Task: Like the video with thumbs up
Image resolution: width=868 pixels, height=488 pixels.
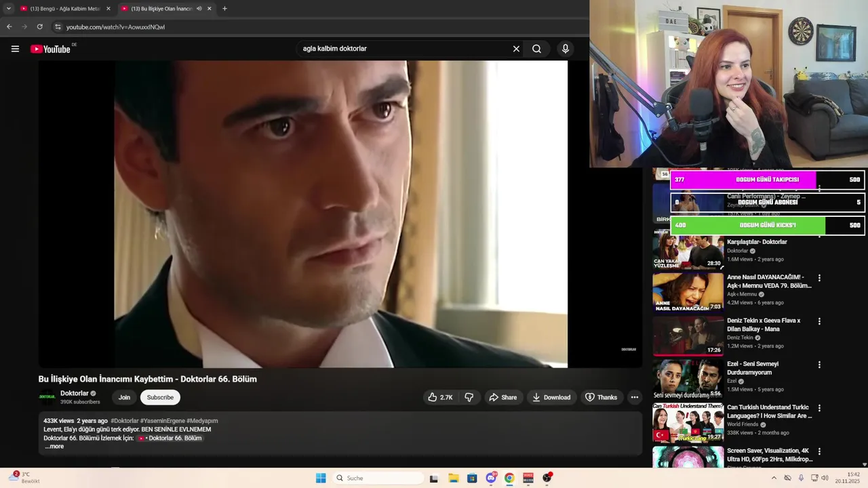Action: point(440,397)
